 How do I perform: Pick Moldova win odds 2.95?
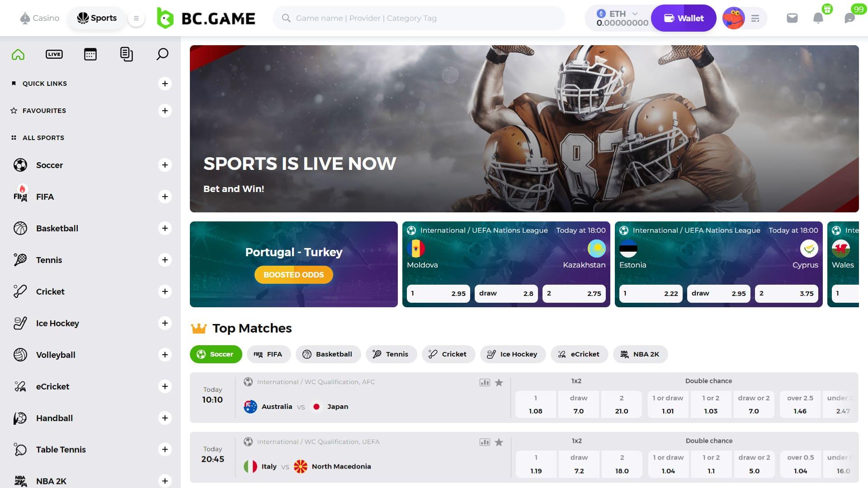tap(439, 293)
